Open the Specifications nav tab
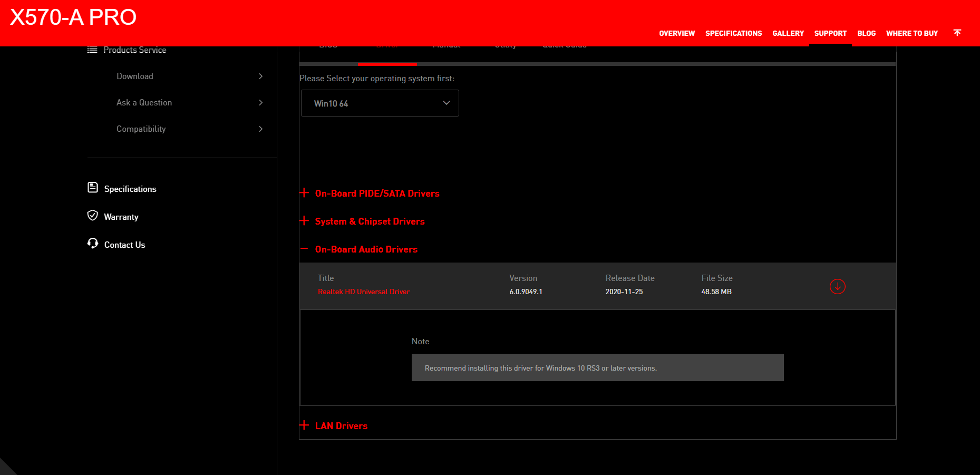Image resolution: width=980 pixels, height=475 pixels. point(734,33)
